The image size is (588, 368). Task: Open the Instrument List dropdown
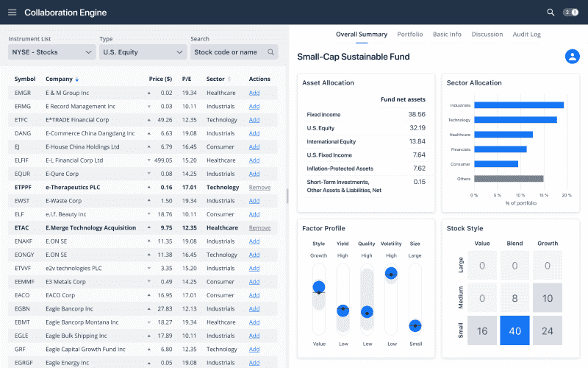tap(51, 52)
